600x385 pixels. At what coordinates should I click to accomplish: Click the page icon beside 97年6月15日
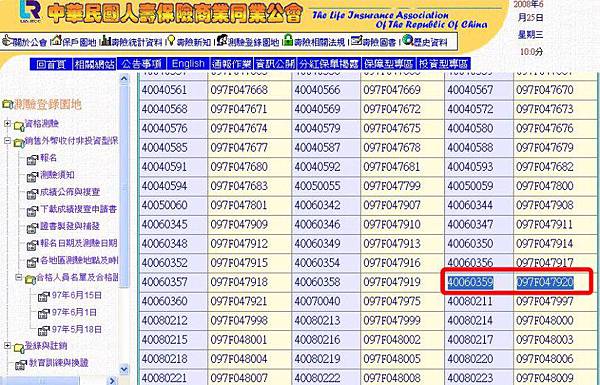click(x=44, y=296)
